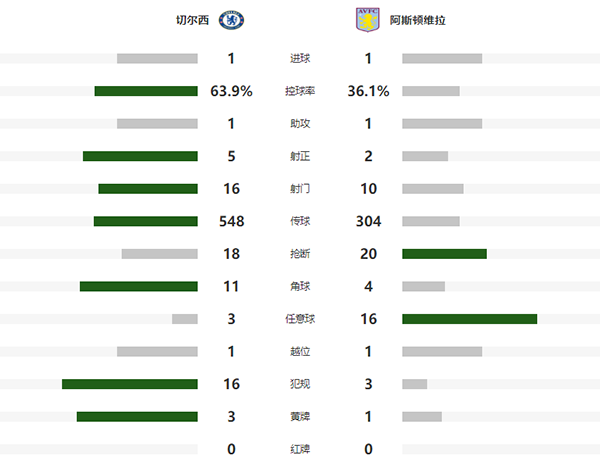
Task: Select the 红牌 row label
Action: [x=300, y=449]
